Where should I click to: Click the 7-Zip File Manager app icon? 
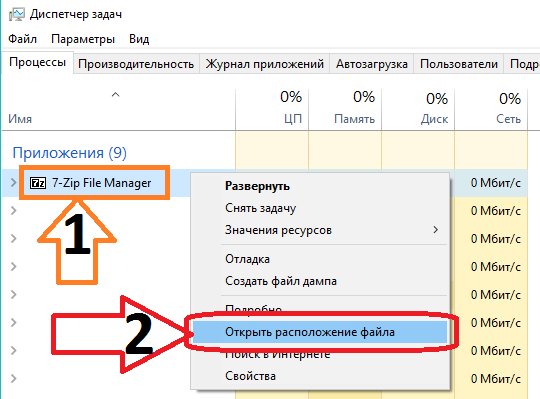click(38, 183)
